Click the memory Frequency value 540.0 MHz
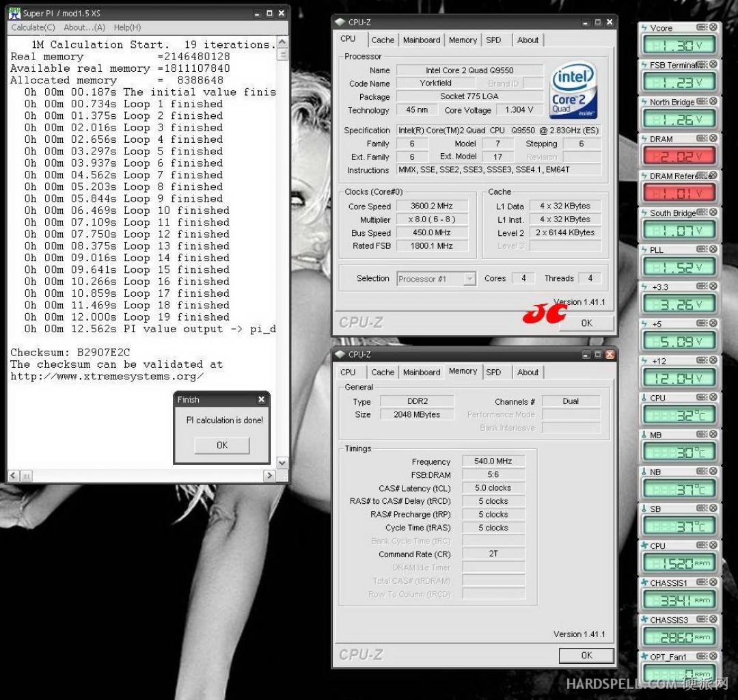This screenshot has width=738, height=700. [x=493, y=461]
